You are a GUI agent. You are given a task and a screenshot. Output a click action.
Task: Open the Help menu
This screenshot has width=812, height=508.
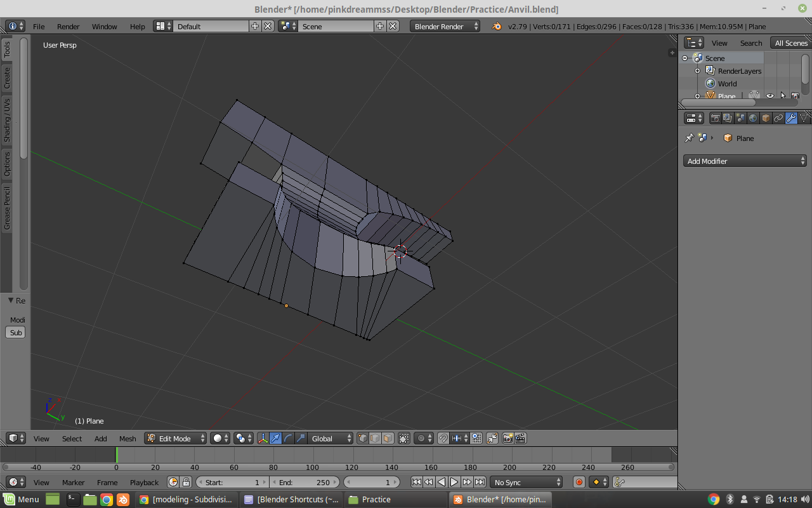click(138, 26)
